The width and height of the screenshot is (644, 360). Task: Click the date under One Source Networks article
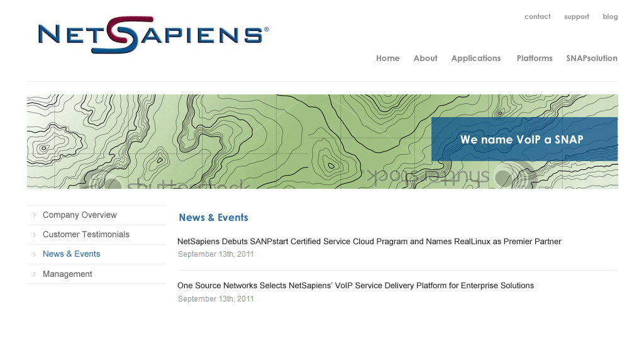[x=216, y=299]
